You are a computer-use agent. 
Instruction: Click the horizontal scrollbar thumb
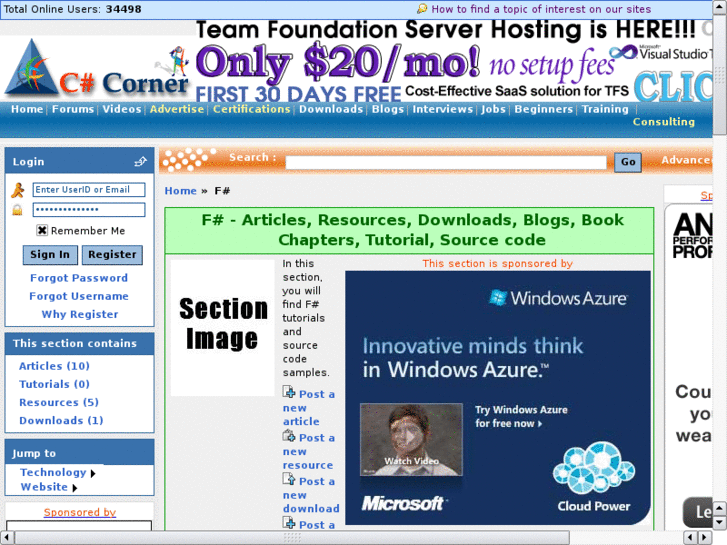292,538
